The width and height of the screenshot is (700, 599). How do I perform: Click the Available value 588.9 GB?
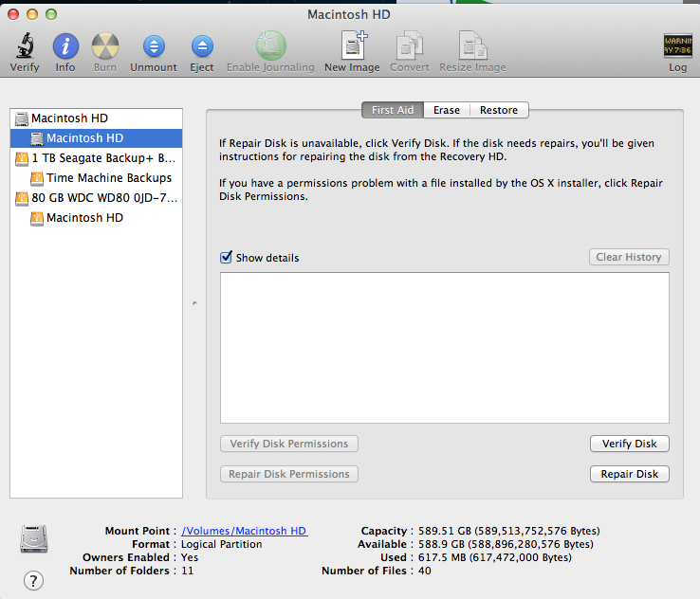[506, 544]
